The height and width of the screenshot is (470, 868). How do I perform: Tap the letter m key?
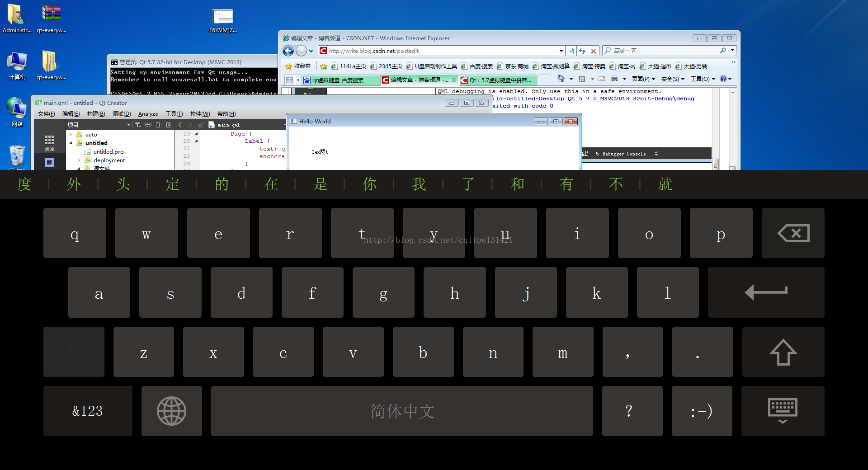563,352
